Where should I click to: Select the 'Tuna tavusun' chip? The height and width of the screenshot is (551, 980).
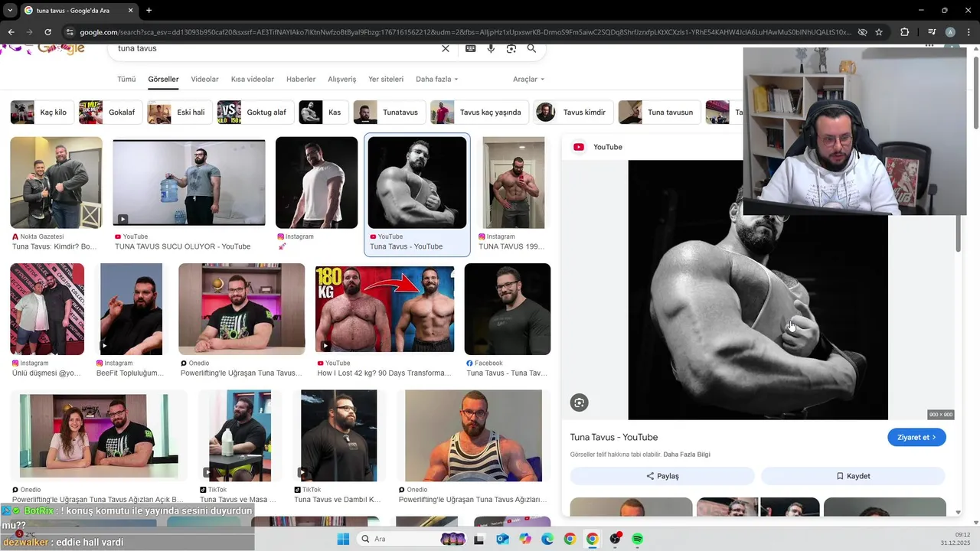(x=660, y=112)
